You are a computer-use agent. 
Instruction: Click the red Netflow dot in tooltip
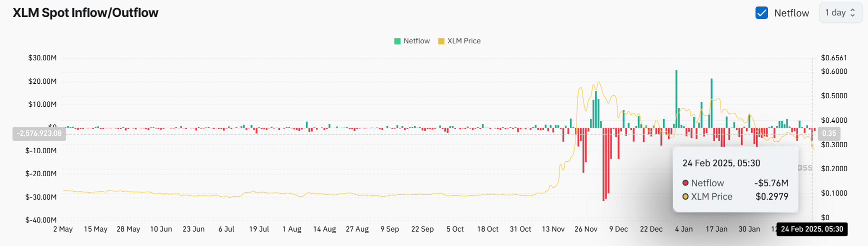coord(685,183)
